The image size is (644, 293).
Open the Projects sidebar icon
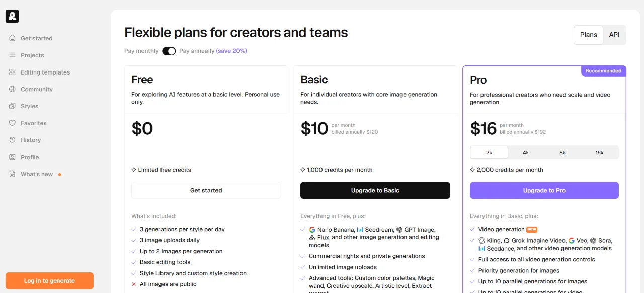click(12, 55)
